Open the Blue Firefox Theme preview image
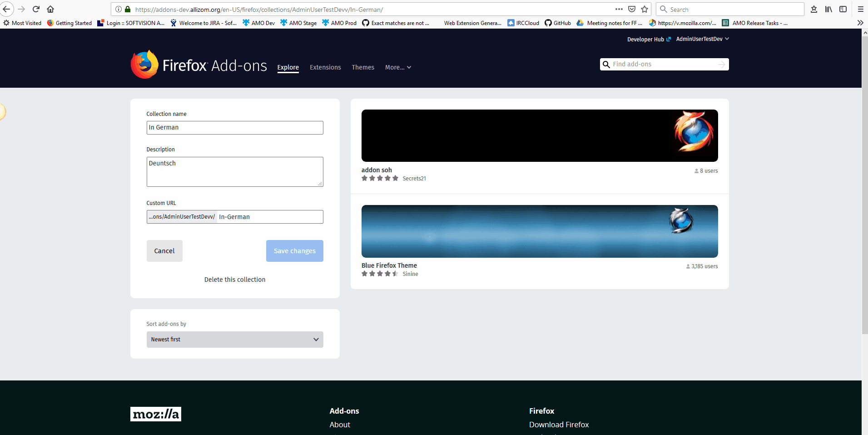The height and width of the screenshot is (435, 868). coord(540,231)
